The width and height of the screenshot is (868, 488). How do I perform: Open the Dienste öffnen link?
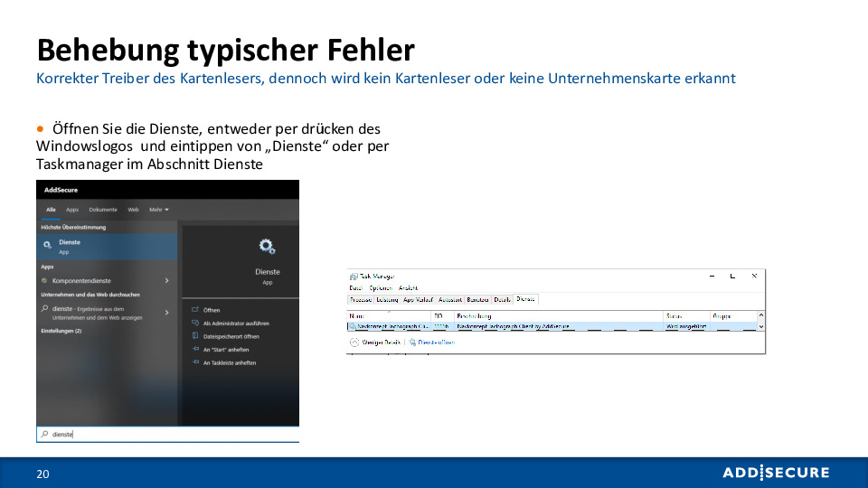pos(436,343)
